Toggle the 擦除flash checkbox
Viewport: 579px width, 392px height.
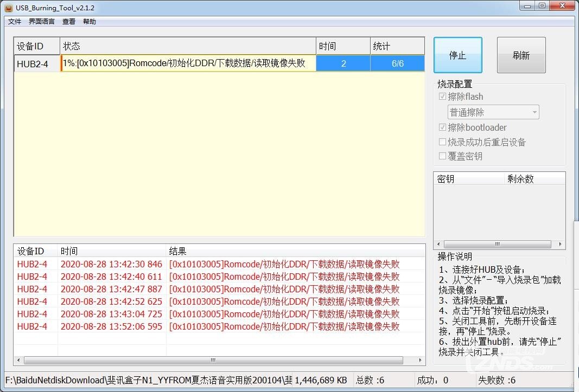click(443, 97)
